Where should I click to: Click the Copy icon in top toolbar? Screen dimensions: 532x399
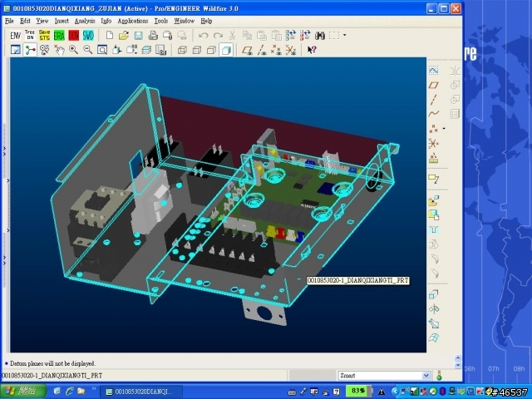click(x=247, y=35)
